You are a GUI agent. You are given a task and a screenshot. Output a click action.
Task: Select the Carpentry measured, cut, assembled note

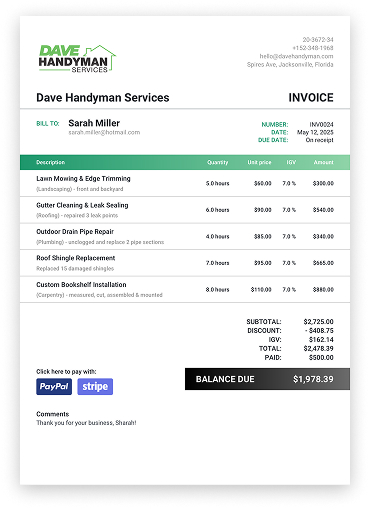tap(99, 295)
